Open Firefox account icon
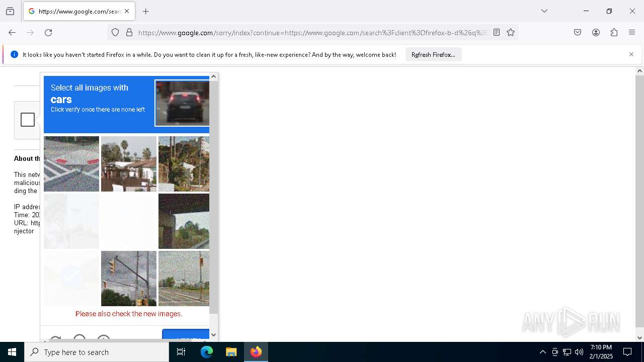This screenshot has width=644, height=362. point(596,33)
